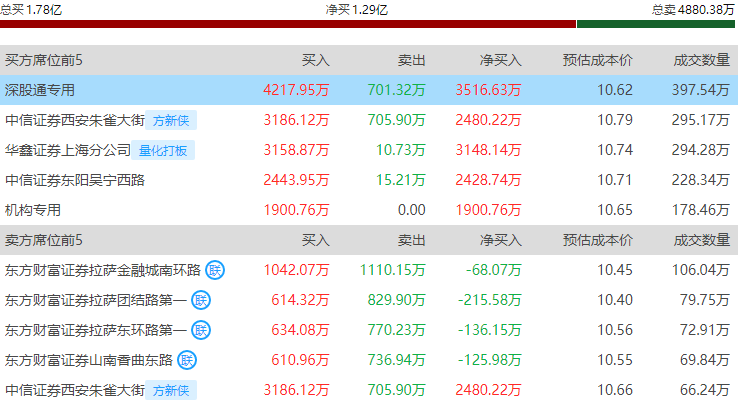Click net value -215.58万
This screenshot has height=401, width=738.
coord(489,300)
